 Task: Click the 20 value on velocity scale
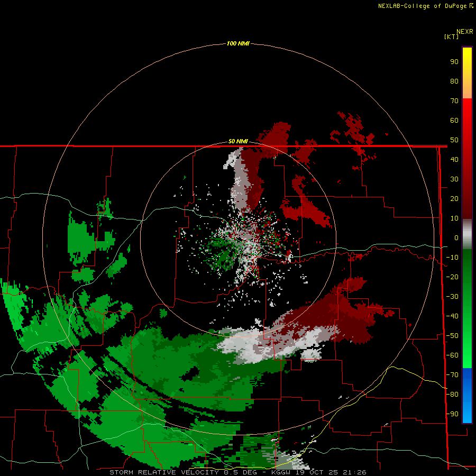(454, 198)
